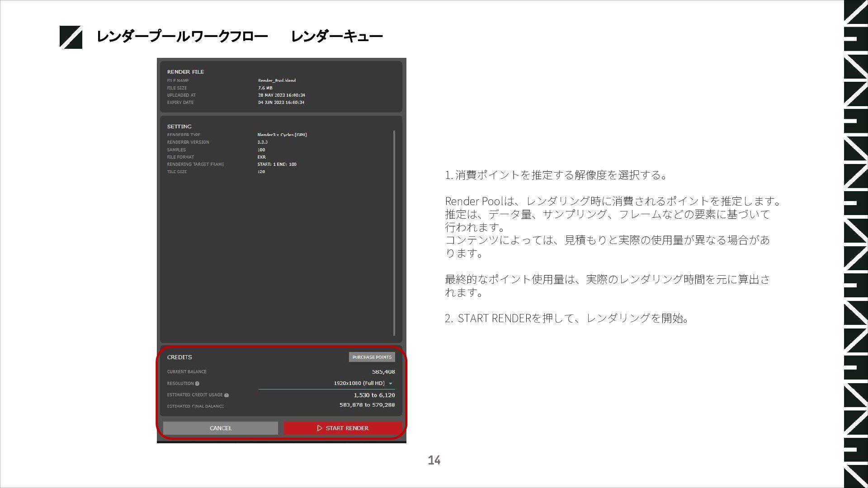The width and height of the screenshot is (868, 488).
Task: Click the 1920x1080 (Full HD) resolution text
Action: 359,383
